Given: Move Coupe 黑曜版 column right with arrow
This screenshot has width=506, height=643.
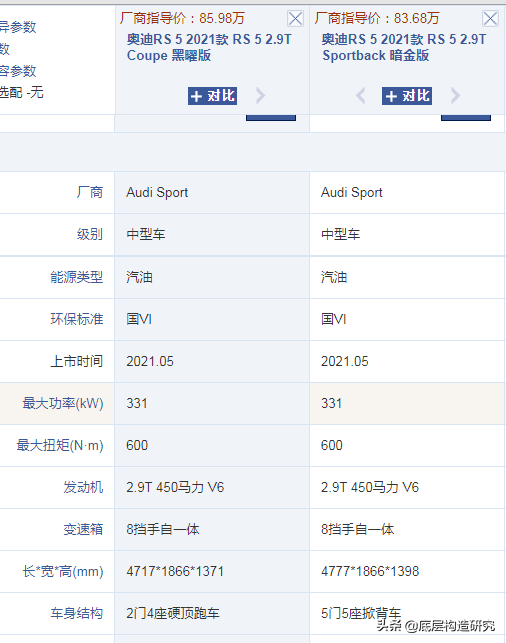Looking at the screenshot, I should (x=260, y=96).
